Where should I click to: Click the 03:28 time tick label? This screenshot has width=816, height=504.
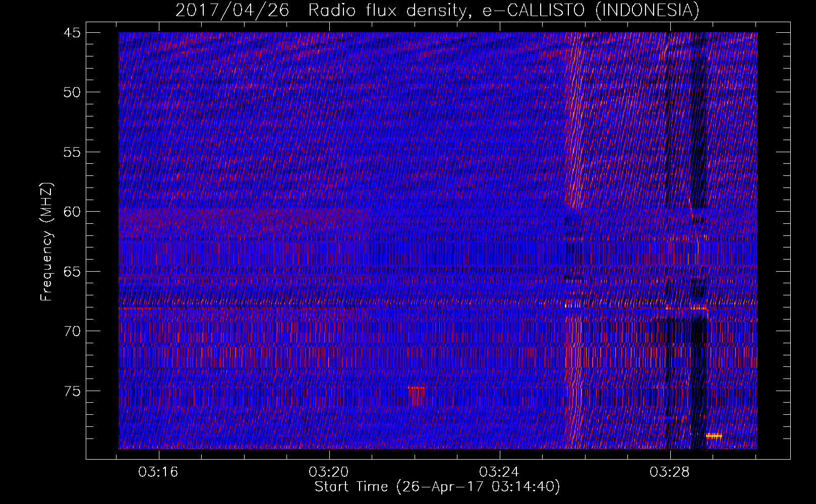coord(670,472)
